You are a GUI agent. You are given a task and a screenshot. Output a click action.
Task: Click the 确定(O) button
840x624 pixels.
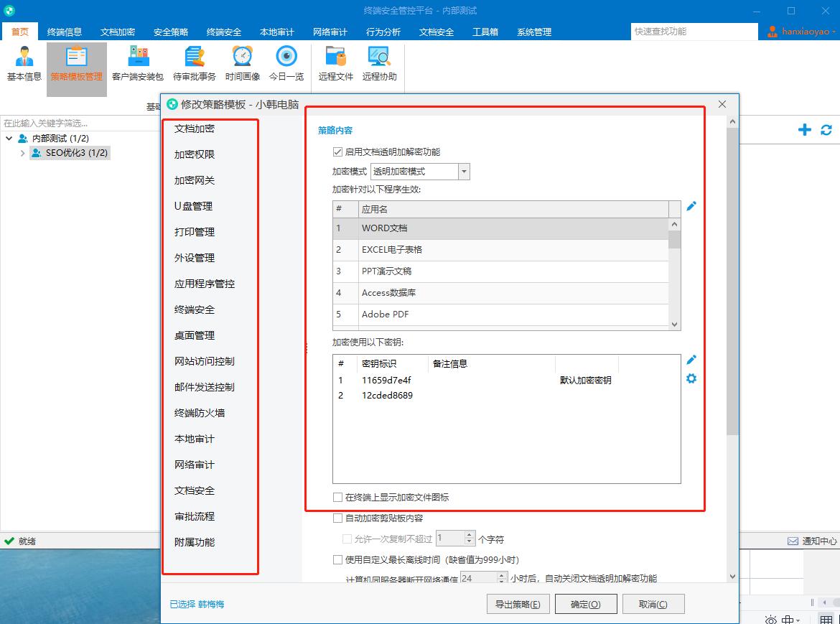coord(586,604)
